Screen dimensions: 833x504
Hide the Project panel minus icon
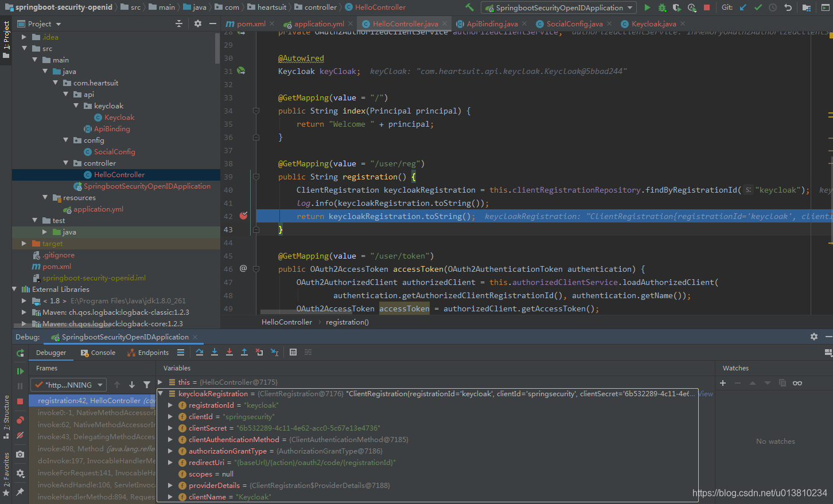click(213, 24)
